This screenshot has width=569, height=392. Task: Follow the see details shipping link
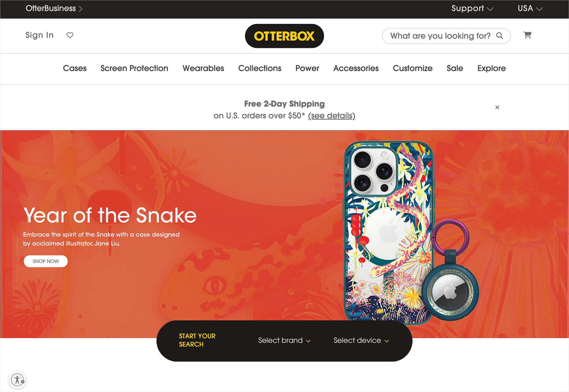pyautogui.click(x=332, y=116)
